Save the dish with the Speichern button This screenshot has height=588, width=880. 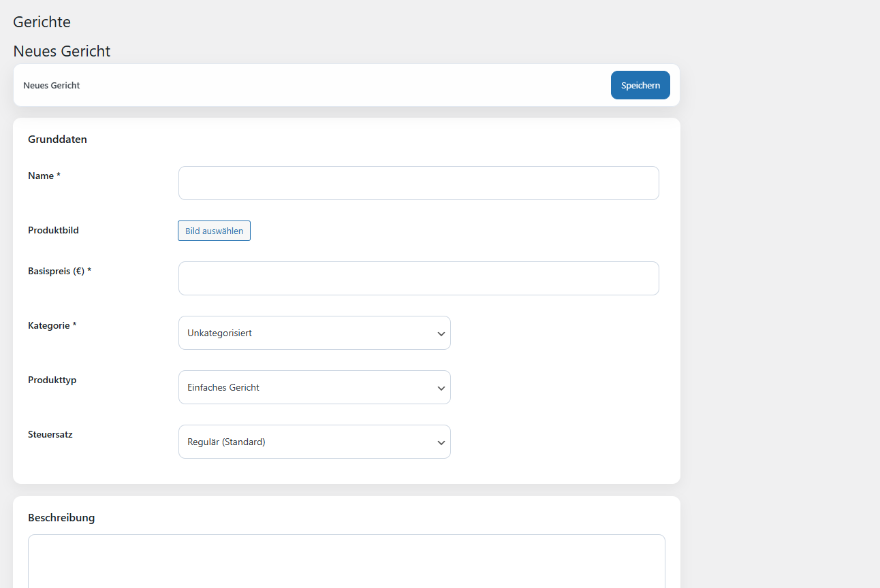coord(640,85)
